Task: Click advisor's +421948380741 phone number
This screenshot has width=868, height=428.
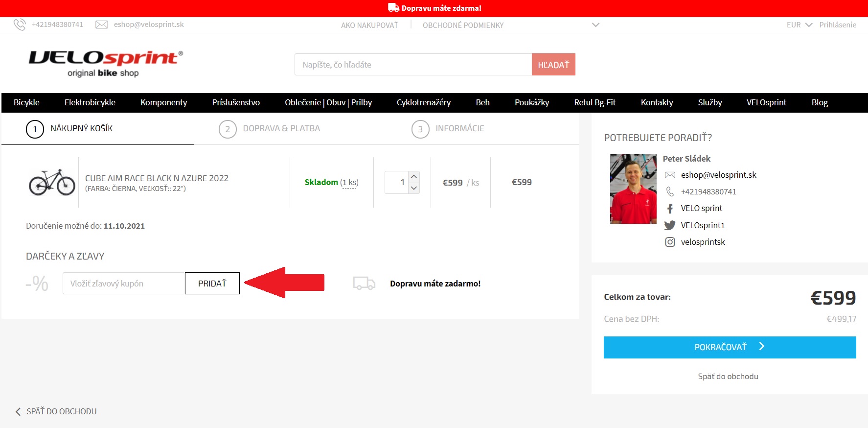Action: [x=708, y=191]
